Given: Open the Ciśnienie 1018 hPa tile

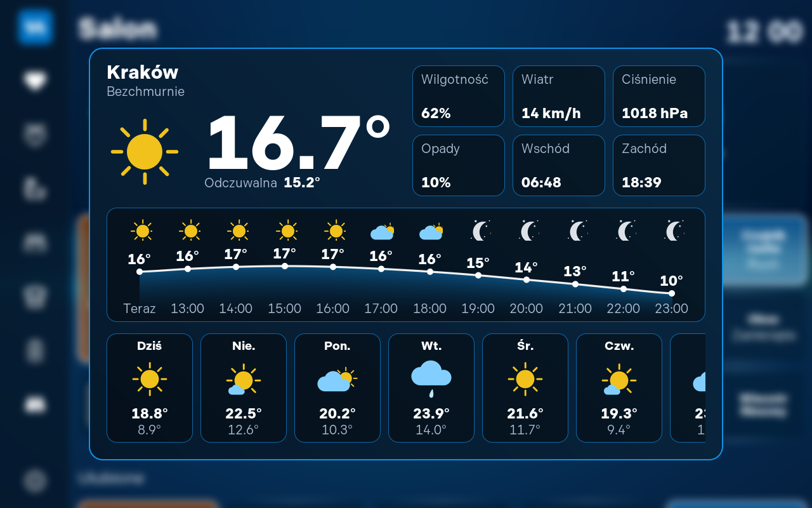Looking at the screenshot, I should click(x=659, y=96).
